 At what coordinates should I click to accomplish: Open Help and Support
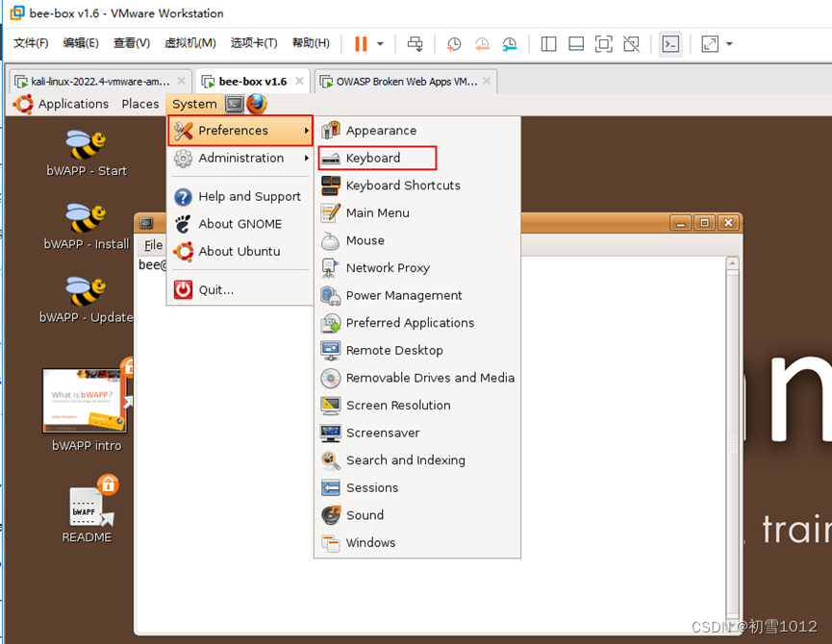[240, 197]
